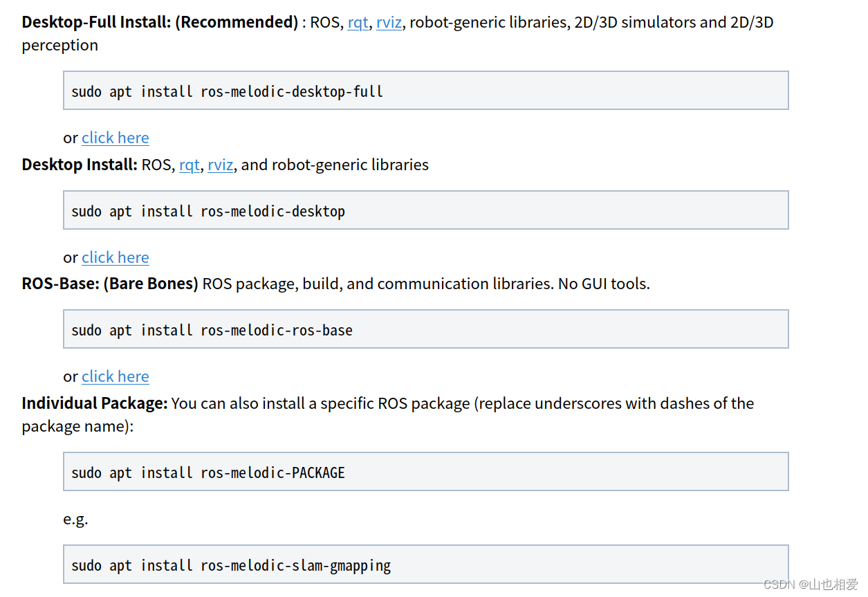This screenshot has width=868, height=597.
Task: Follow 'click here' below the desktop-full command
Action: click(x=116, y=138)
